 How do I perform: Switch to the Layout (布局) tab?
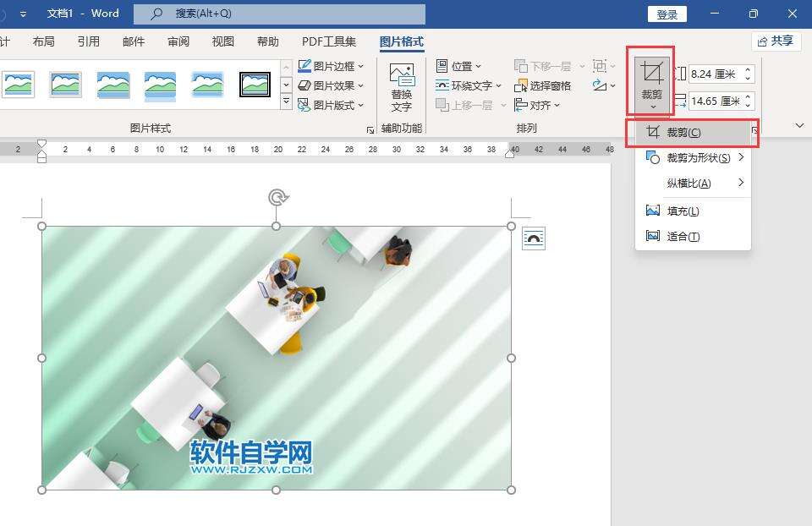click(43, 41)
